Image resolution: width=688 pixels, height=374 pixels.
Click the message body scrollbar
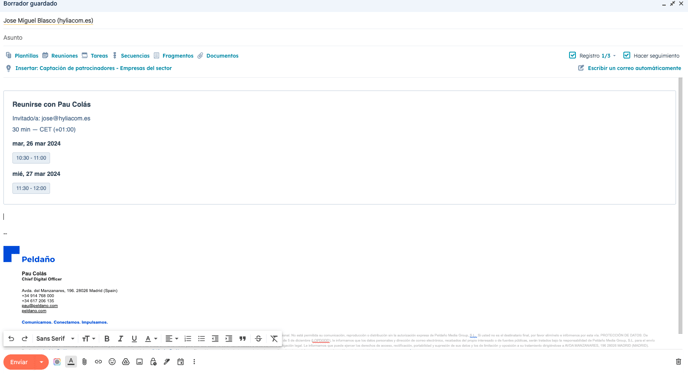[681, 205]
